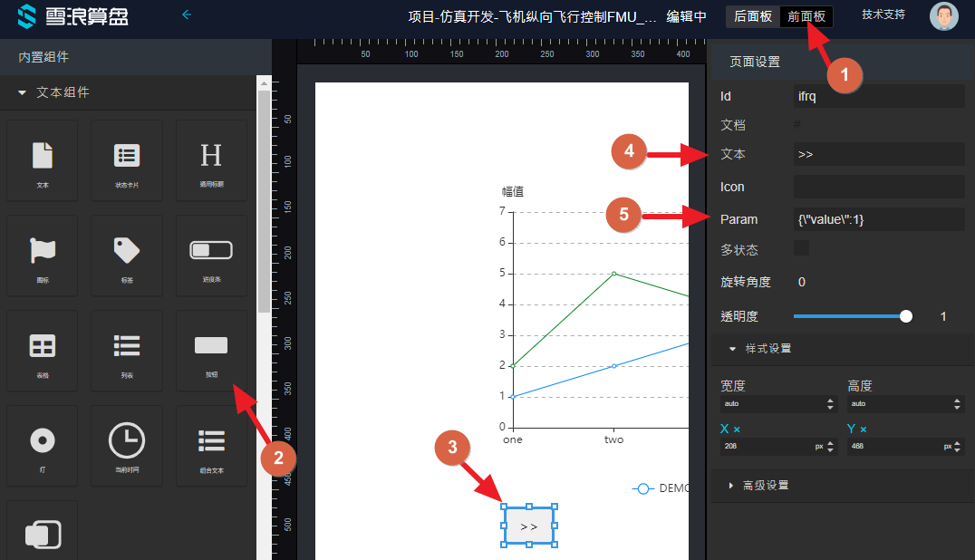Collapse the 文本组件 section

[22, 92]
